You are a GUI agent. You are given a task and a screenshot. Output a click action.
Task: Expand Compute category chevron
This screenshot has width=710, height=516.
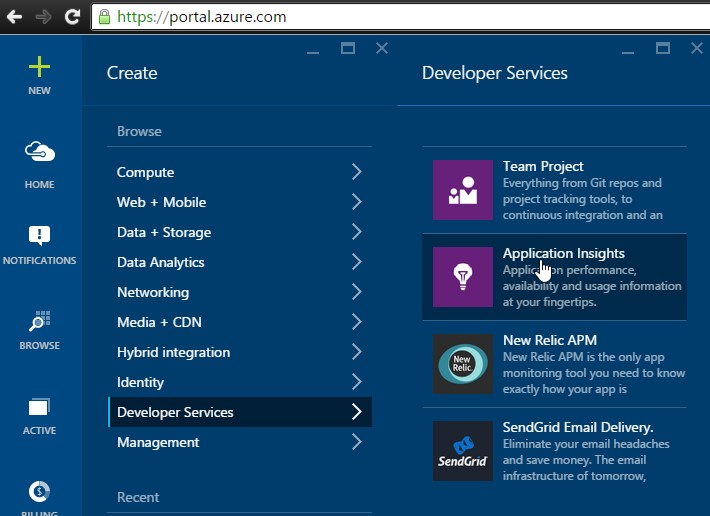(x=357, y=172)
